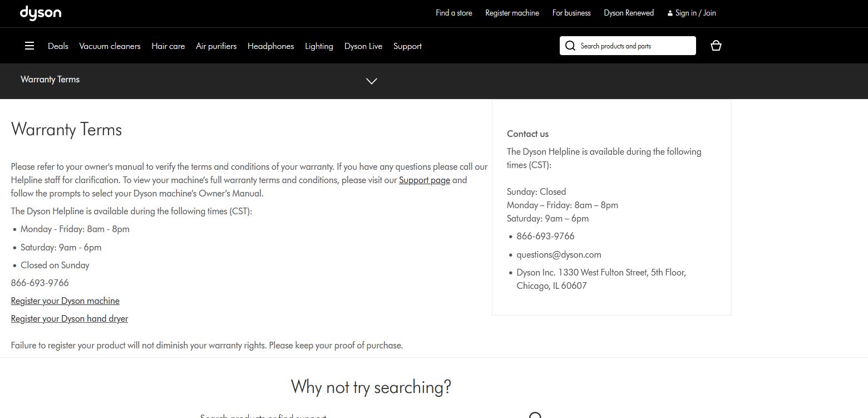Open the Vacuum cleaners menu
This screenshot has width=868, height=418.
point(110,46)
